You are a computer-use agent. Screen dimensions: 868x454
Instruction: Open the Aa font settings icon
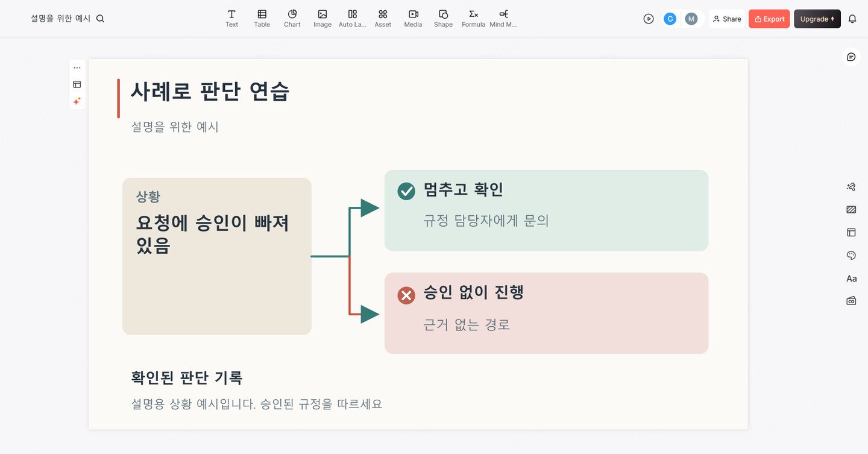851,279
